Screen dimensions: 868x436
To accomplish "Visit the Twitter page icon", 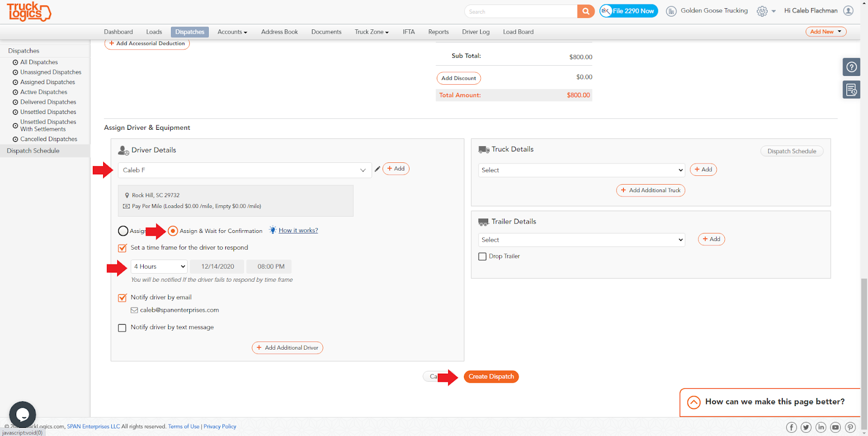I will click(806, 427).
